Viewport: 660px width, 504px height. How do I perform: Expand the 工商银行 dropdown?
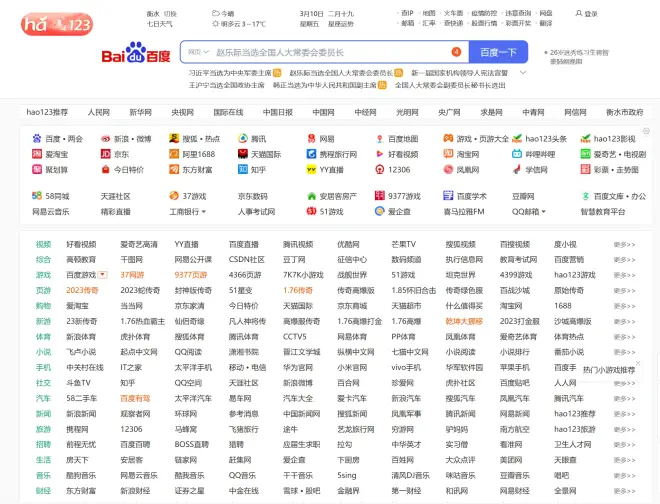tap(204, 212)
